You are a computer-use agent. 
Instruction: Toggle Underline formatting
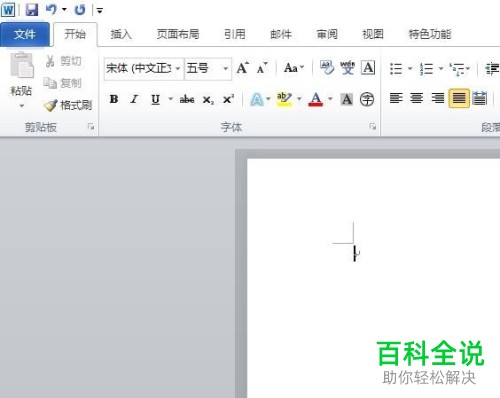(155, 99)
